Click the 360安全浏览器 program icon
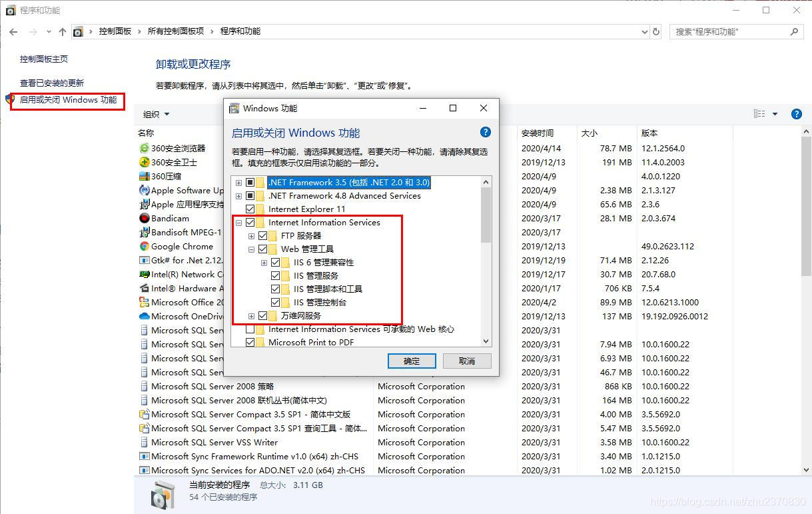 point(144,148)
